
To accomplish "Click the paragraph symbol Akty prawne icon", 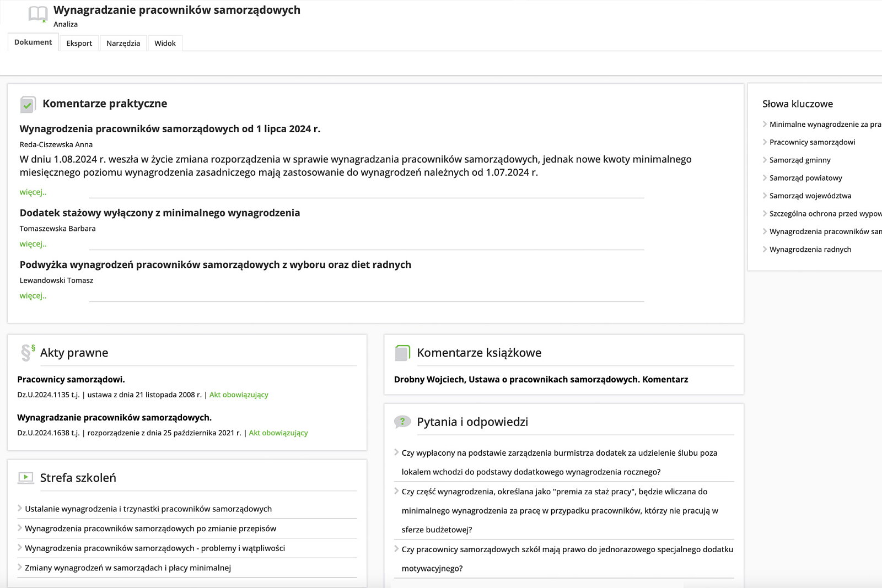I will [28, 353].
